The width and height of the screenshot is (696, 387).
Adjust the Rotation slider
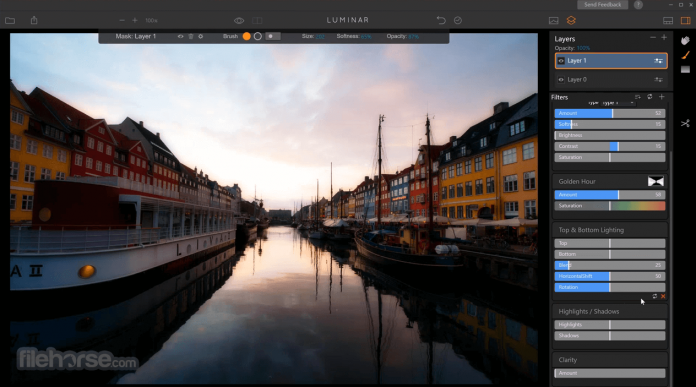click(610, 287)
